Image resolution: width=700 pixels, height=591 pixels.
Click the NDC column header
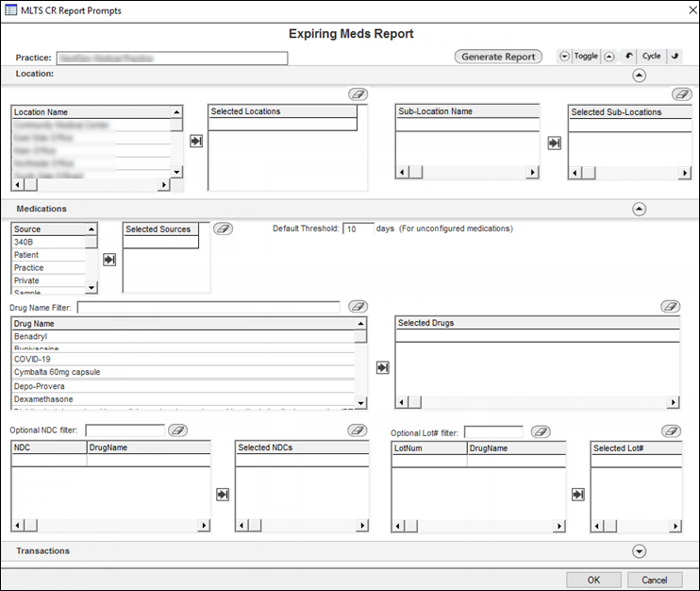(x=49, y=447)
